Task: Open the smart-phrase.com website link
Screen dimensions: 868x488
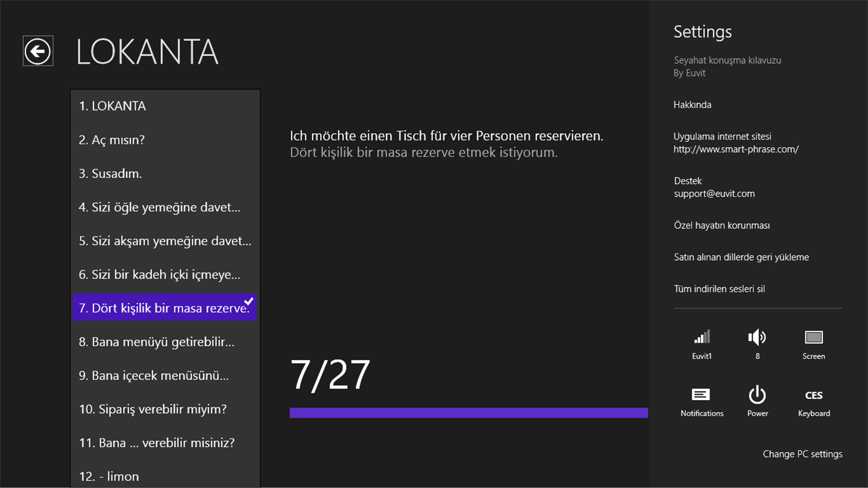Action: point(735,149)
